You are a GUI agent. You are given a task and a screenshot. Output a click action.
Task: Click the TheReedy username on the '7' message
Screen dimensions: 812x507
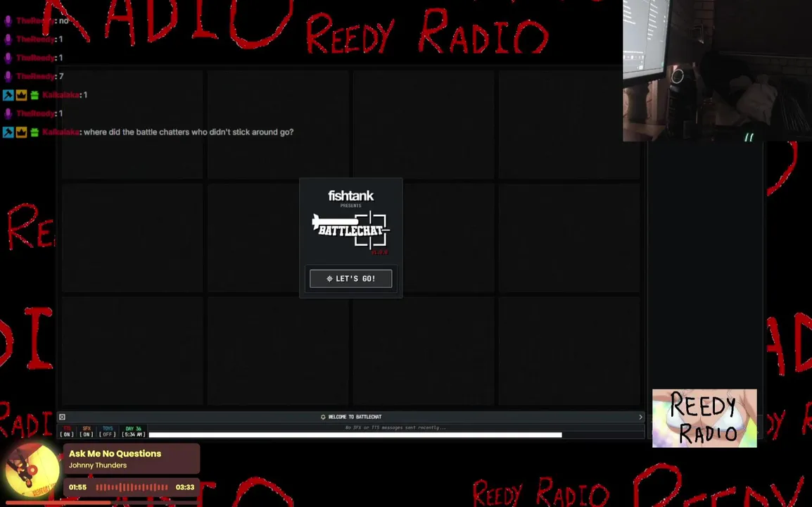tap(36, 76)
